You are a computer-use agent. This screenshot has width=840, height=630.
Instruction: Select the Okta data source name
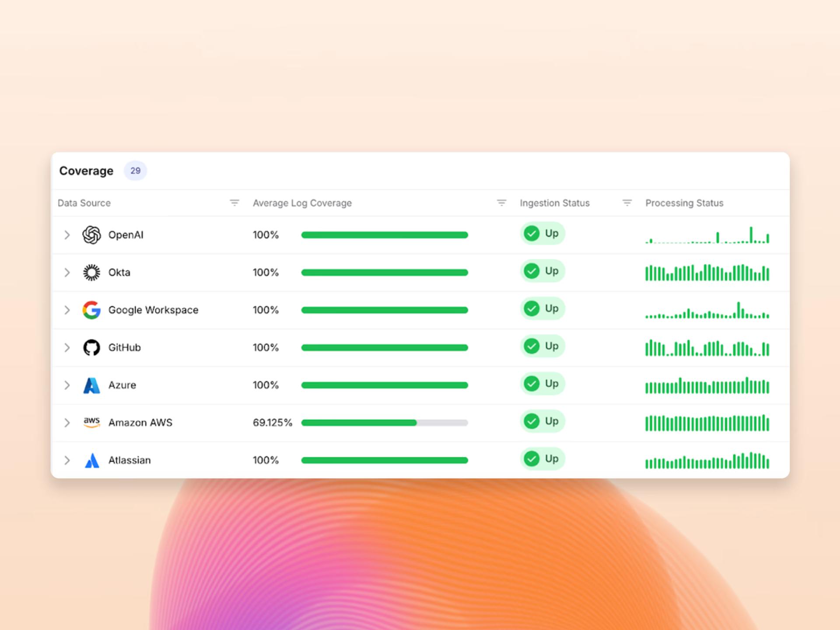(119, 273)
